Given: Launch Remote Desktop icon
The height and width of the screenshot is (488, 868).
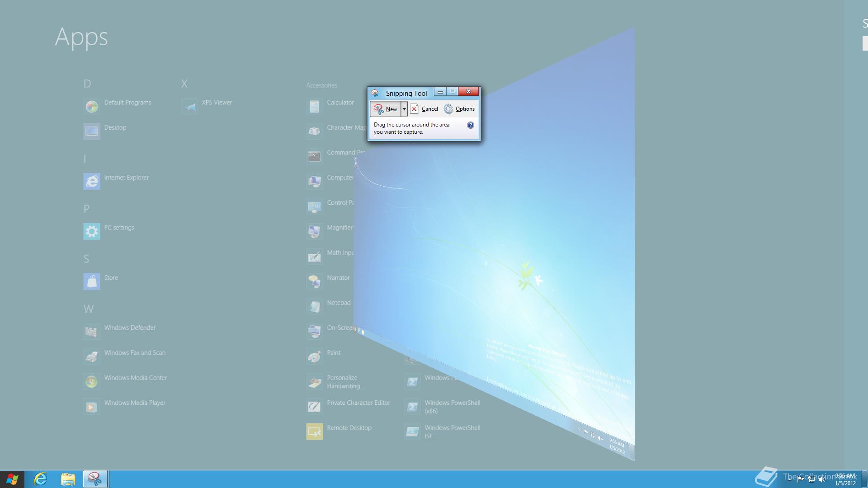Looking at the screenshot, I should coord(315,432).
